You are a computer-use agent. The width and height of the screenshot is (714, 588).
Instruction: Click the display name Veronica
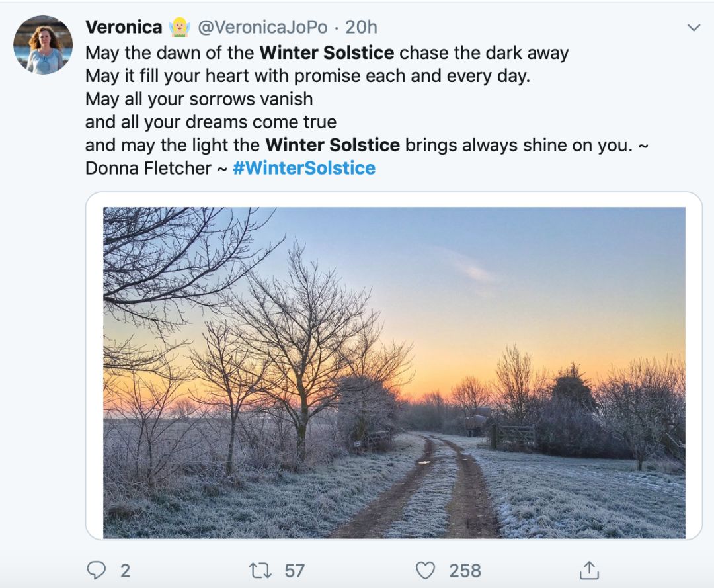[124, 27]
